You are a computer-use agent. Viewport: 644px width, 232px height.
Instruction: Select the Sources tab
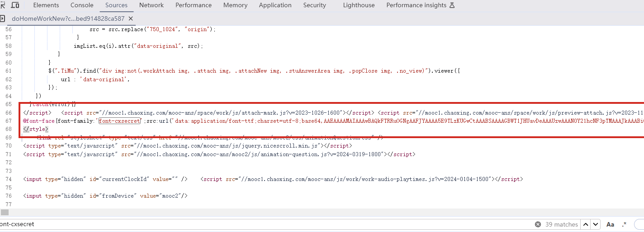coord(116,5)
